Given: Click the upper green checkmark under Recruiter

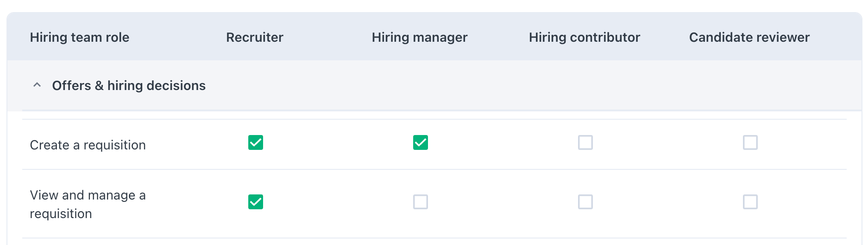Looking at the screenshot, I should 256,142.
